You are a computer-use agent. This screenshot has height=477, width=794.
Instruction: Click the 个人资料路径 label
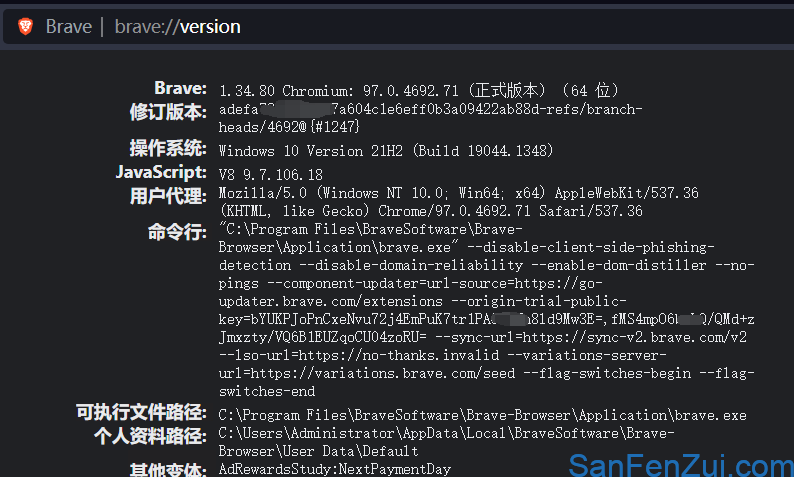[150, 436]
